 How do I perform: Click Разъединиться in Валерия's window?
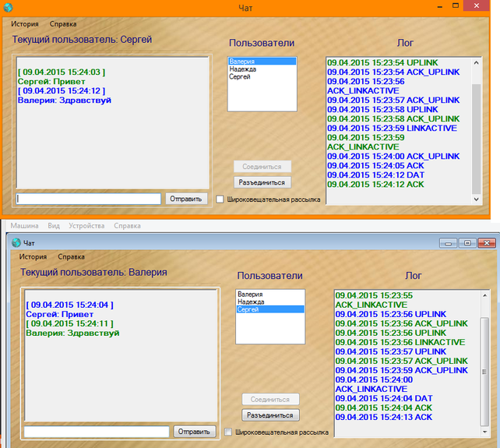tap(270, 414)
